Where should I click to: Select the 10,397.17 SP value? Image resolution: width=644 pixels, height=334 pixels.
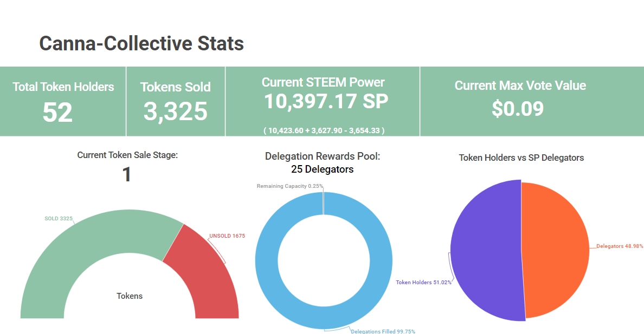pos(326,101)
